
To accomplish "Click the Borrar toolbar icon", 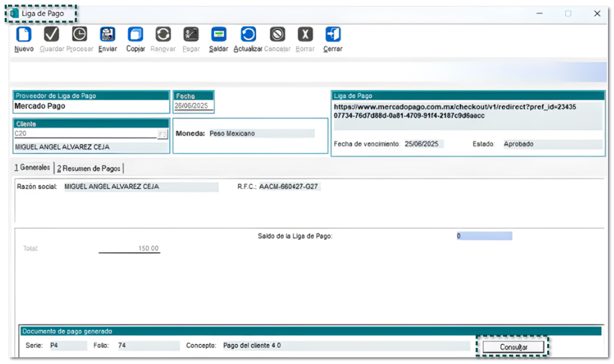I will pyautogui.click(x=305, y=35).
